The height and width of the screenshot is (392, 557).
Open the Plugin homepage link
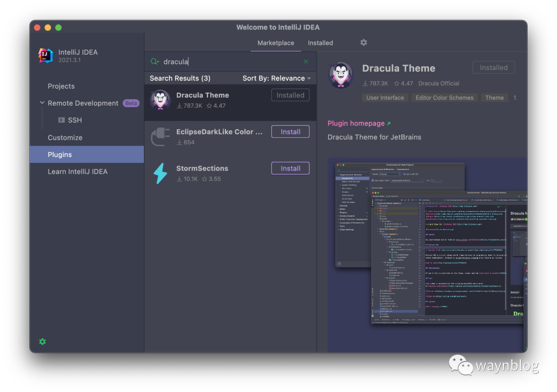click(x=359, y=124)
